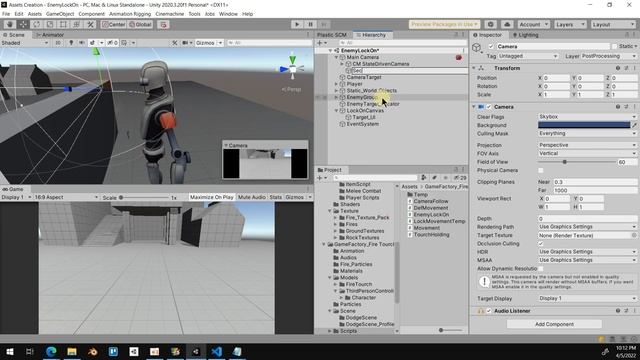Image resolution: width=640 pixels, height=360 pixels.
Task: Click Background color eyedropper icon
Action: tap(634, 125)
